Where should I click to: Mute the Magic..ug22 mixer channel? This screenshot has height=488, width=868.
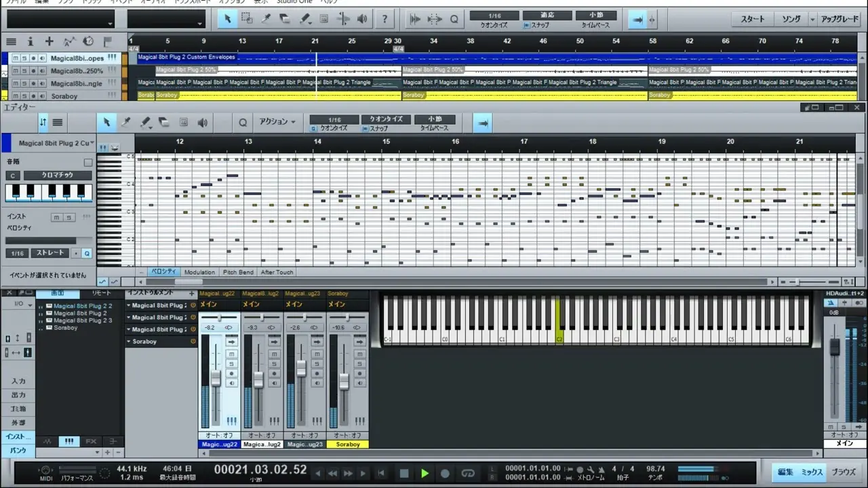coord(231,354)
